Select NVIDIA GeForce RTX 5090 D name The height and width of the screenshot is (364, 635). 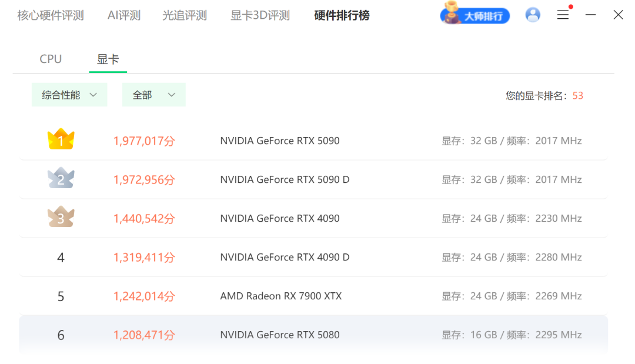coord(285,180)
